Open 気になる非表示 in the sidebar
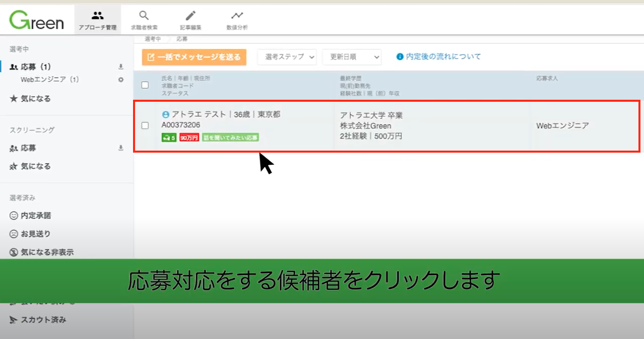644x339 pixels. coord(41,252)
